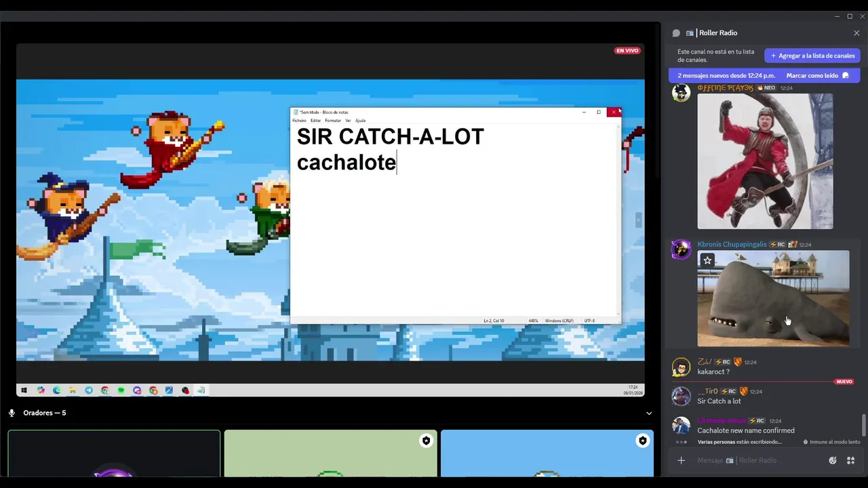Screen dimensions: 868x488
Task: Open the Editar menu in Notepad
Action: (x=315, y=121)
